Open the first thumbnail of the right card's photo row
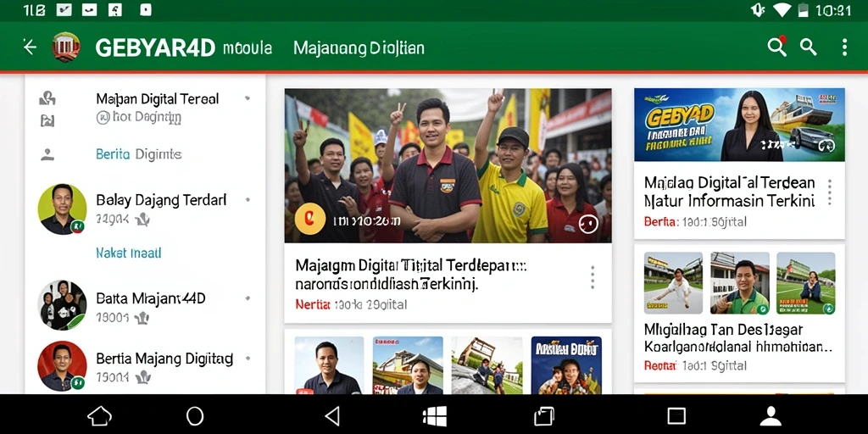The image size is (868, 434). pyautogui.click(x=673, y=283)
